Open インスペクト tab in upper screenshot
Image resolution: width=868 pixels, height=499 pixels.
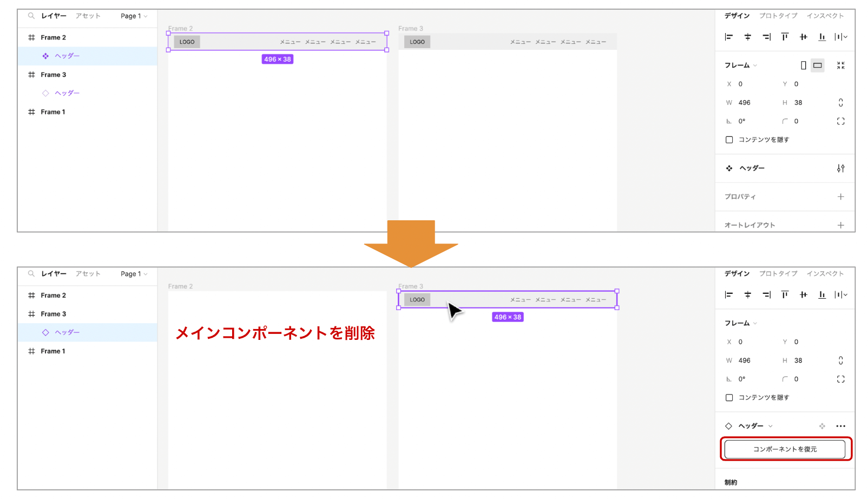pyautogui.click(x=825, y=16)
